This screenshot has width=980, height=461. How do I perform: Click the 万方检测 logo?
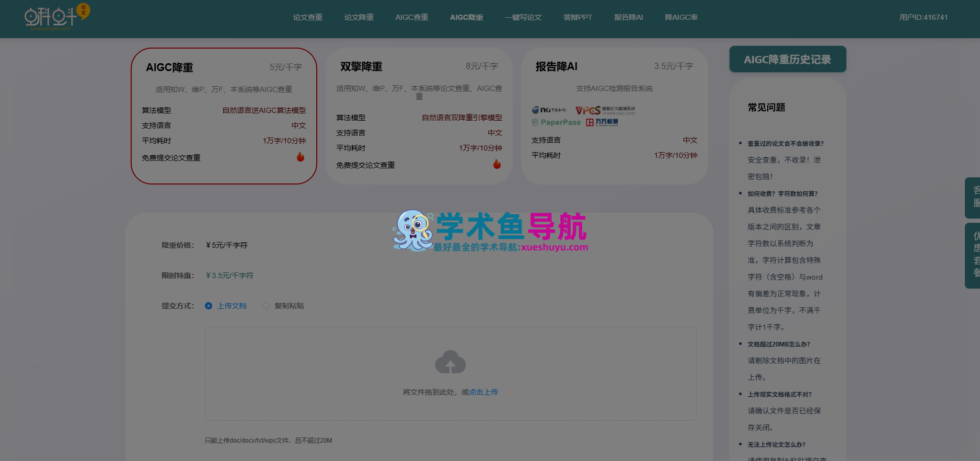(x=602, y=122)
